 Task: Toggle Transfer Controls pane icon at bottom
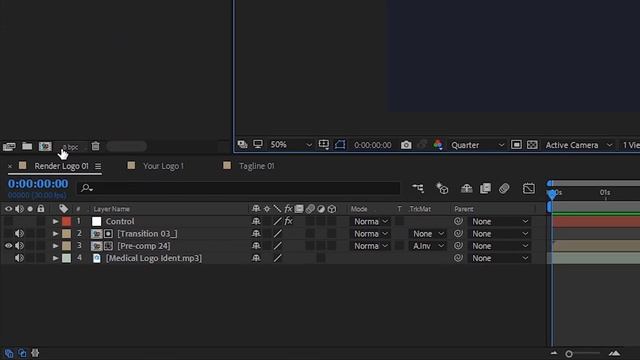[22, 353]
